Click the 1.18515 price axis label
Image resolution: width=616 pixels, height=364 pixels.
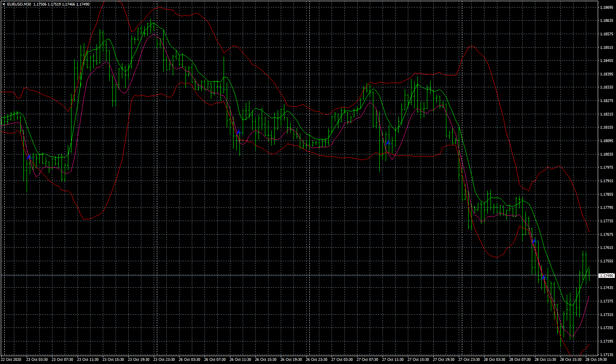pos(606,47)
